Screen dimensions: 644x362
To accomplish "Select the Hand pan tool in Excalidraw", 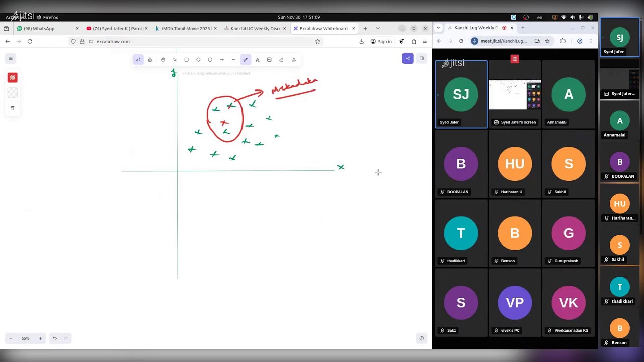I will click(x=163, y=60).
